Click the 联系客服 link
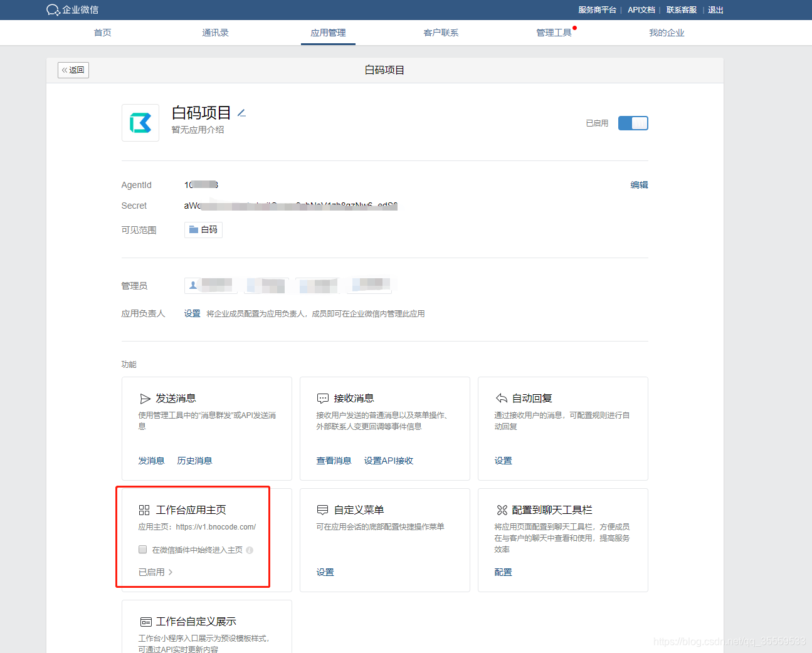812x653 pixels. click(682, 10)
